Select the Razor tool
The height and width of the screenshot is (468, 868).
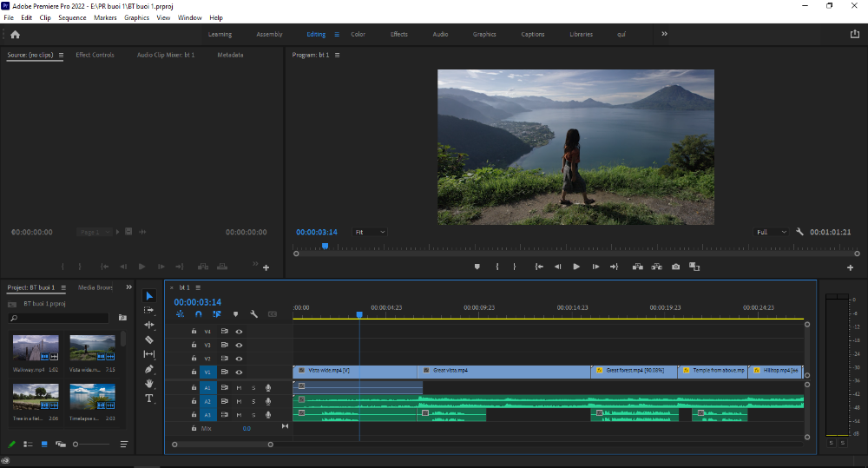149,339
